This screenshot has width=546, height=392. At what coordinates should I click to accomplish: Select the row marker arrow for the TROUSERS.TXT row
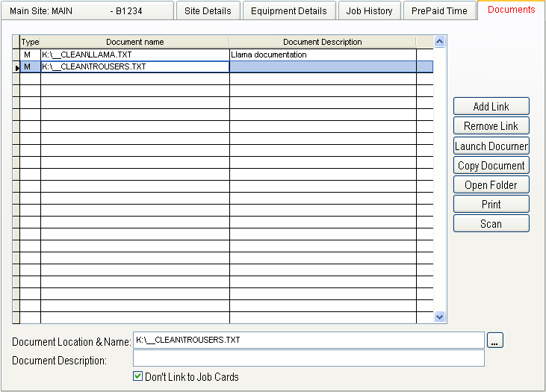click(16, 67)
